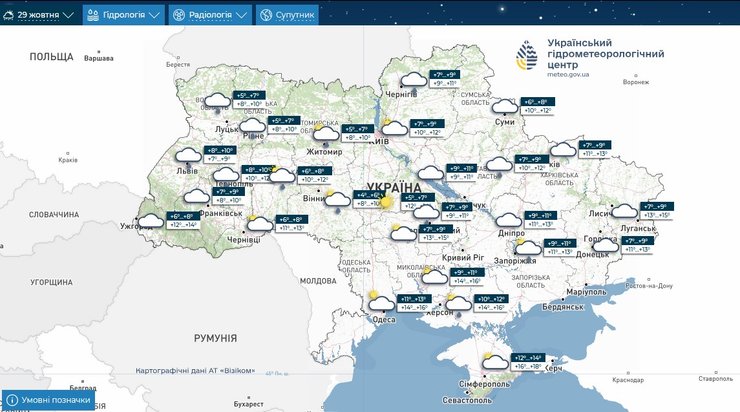Image resolution: width=740 pixels, height=412 pixels.
Task: Click the Маріуполь city label
Action: [x=586, y=292]
